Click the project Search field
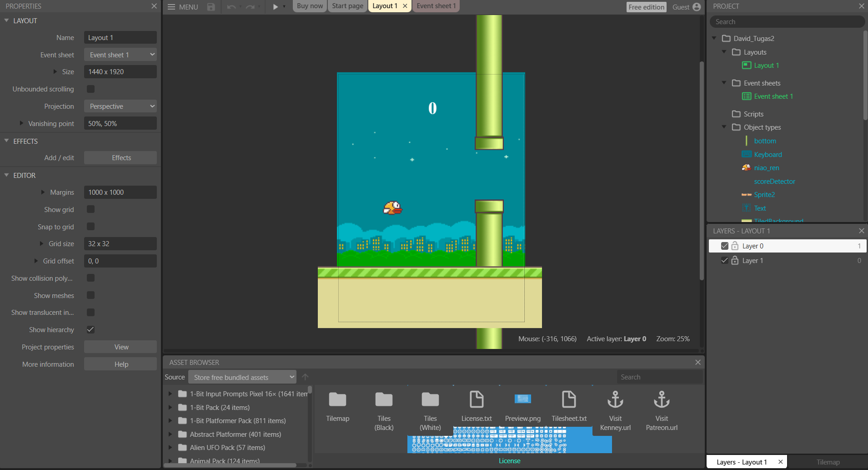 coord(786,21)
